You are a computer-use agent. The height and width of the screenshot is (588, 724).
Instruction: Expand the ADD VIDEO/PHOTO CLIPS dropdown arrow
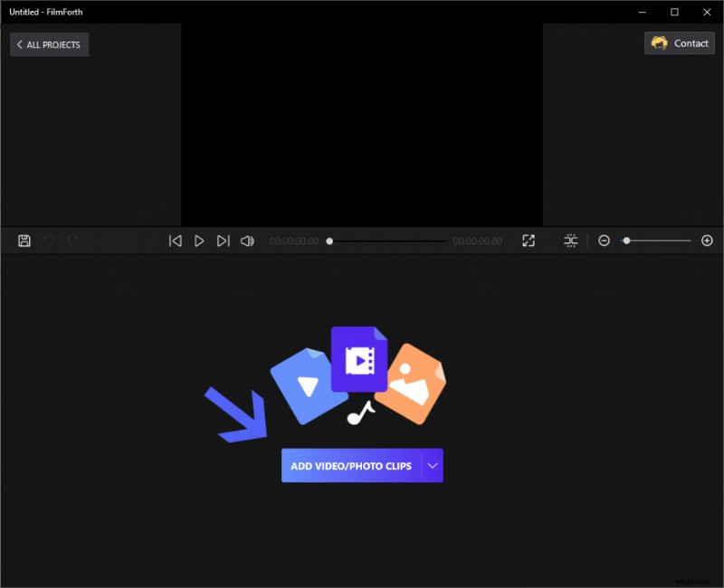click(x=433, y=465)
